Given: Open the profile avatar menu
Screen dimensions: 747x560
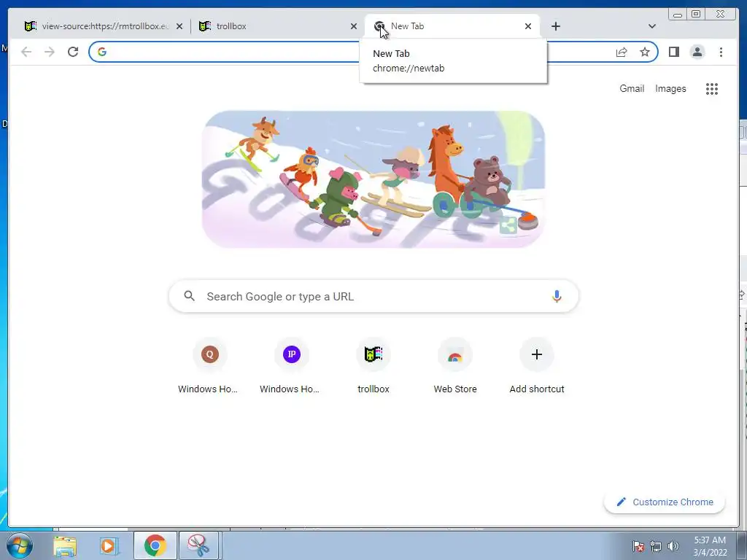Looking at the screenshot, I should [x=697, y=52].
